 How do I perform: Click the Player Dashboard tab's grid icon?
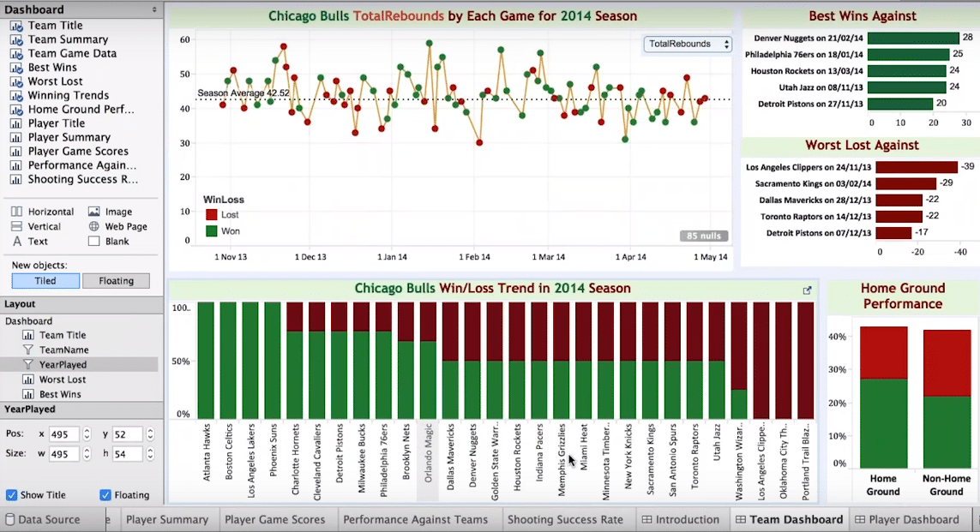coord(860,519)
